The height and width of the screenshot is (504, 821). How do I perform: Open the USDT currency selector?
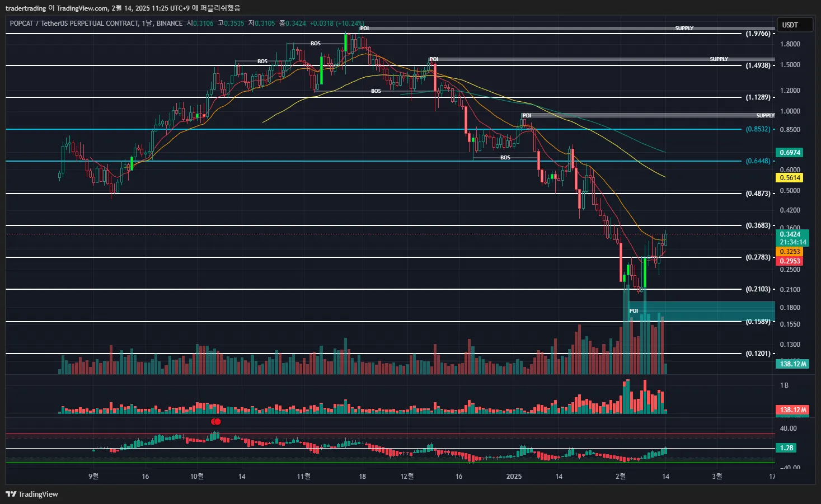tap(795, 25)
